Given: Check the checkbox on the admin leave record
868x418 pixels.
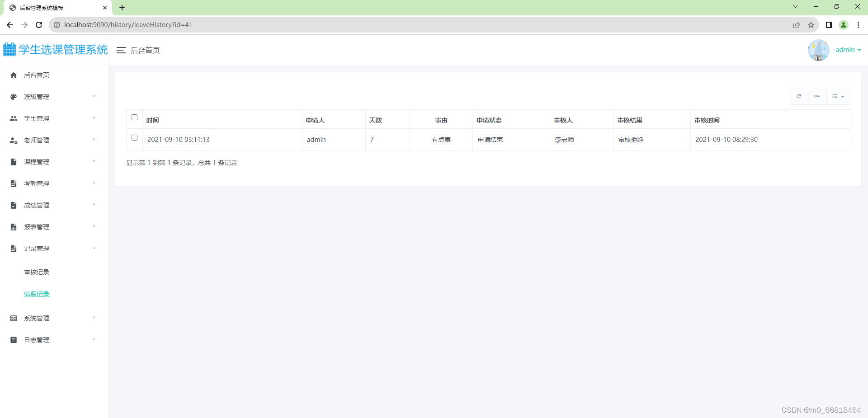Looking at the screenshot, I should [134, 138].
